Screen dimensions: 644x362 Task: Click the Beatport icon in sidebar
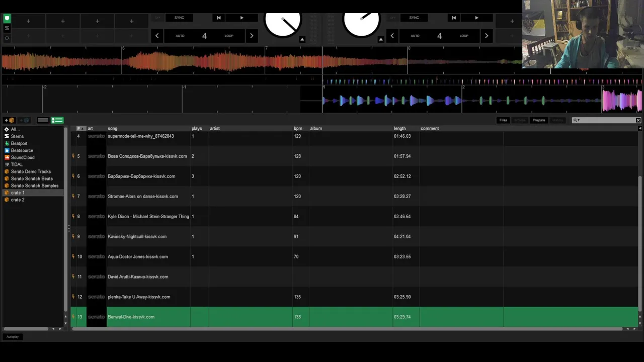click(7, 143)
